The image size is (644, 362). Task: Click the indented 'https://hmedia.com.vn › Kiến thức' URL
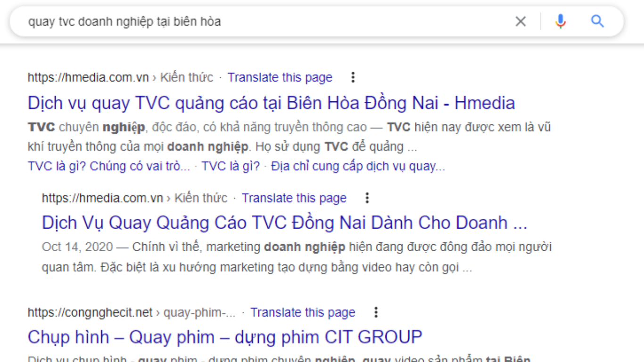tap(134, 198)
